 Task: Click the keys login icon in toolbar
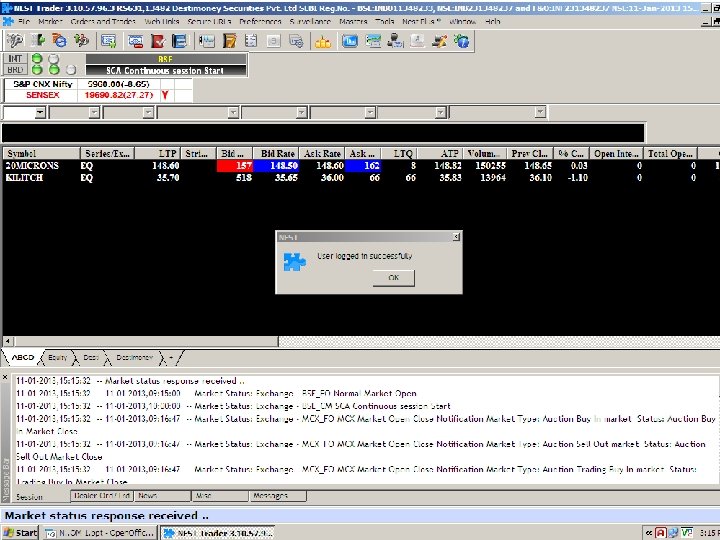pyautogui.click(x=14, y=41)
